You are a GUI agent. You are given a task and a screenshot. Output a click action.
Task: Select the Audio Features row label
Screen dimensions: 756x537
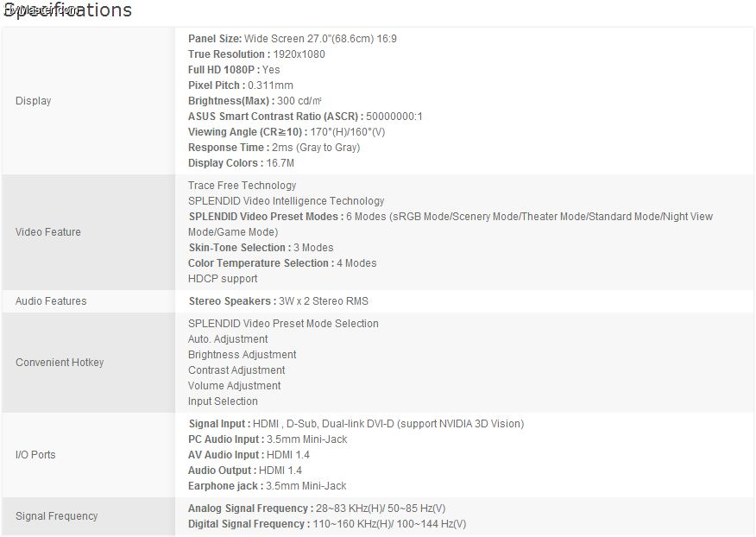tap(51, 301)
